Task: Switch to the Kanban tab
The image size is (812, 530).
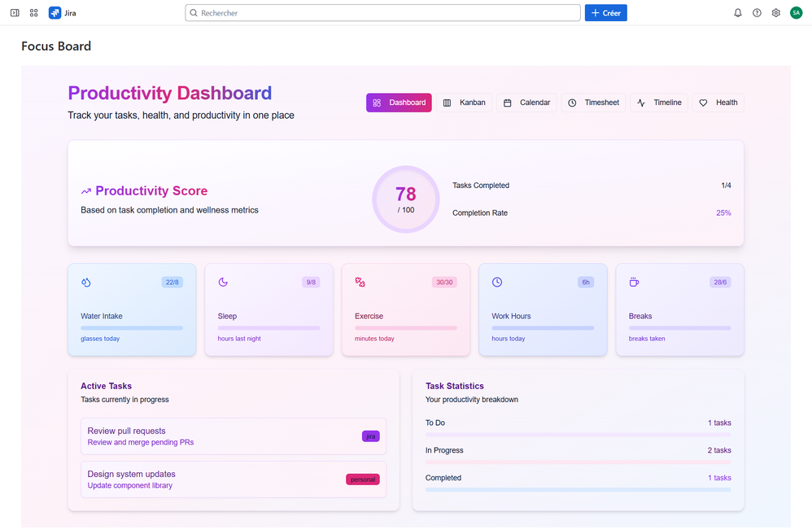Action: click(465, 103)
